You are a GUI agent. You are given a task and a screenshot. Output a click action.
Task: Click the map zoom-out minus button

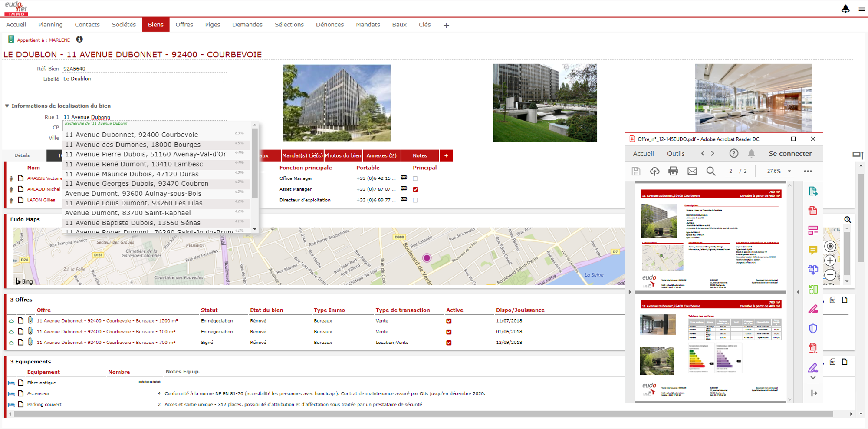[x=830, y=275]
